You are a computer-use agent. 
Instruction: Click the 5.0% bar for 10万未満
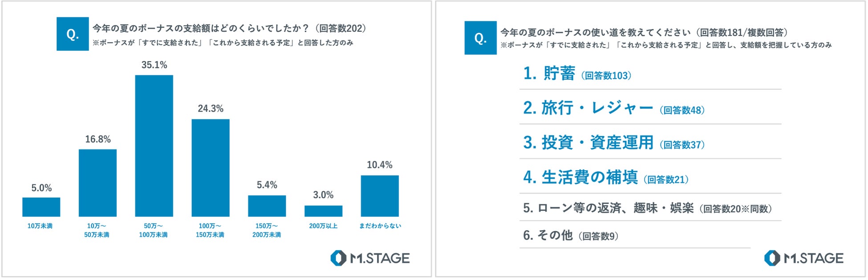[x=41, y=207]
